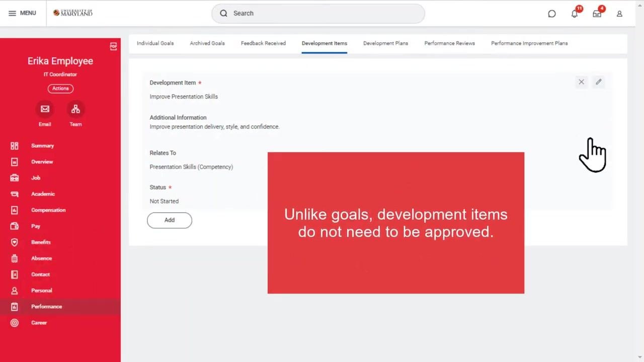Click the Erika Employee name heading
Image resolution: width=644 pixels, height=362 pixels.
pyautogui.click(x=60, y=61)
